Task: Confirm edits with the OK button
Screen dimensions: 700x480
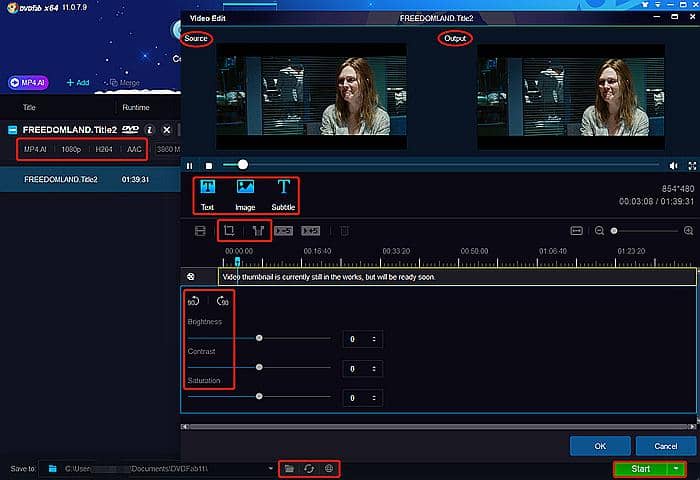Action: click(600, 446)
